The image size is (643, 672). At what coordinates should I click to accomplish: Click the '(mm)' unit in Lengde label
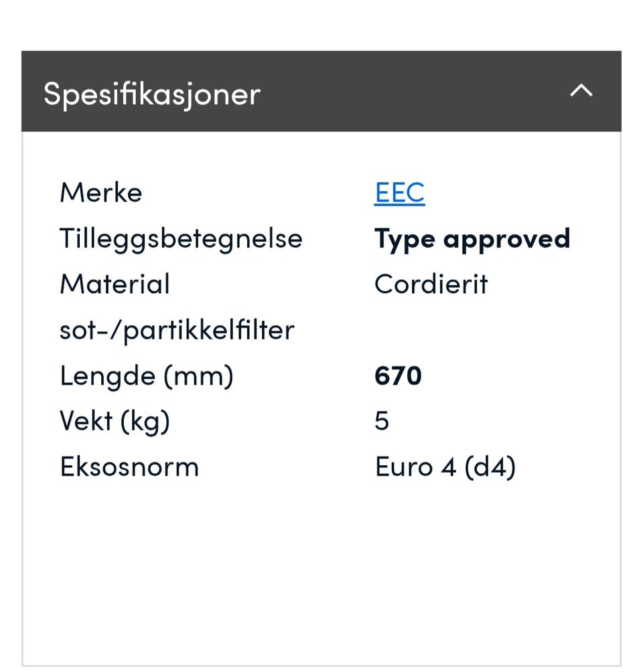pos(198,375)
